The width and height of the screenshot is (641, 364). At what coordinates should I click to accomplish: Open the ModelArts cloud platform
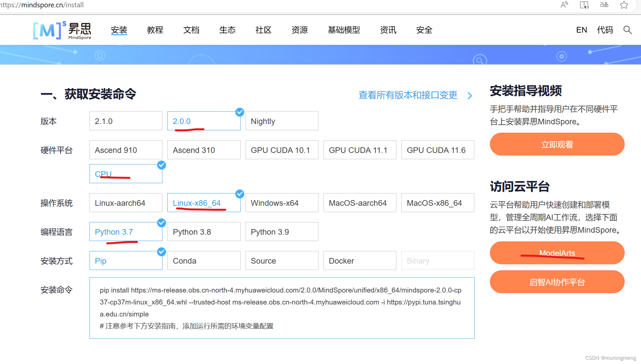click(x=556, y=253)
